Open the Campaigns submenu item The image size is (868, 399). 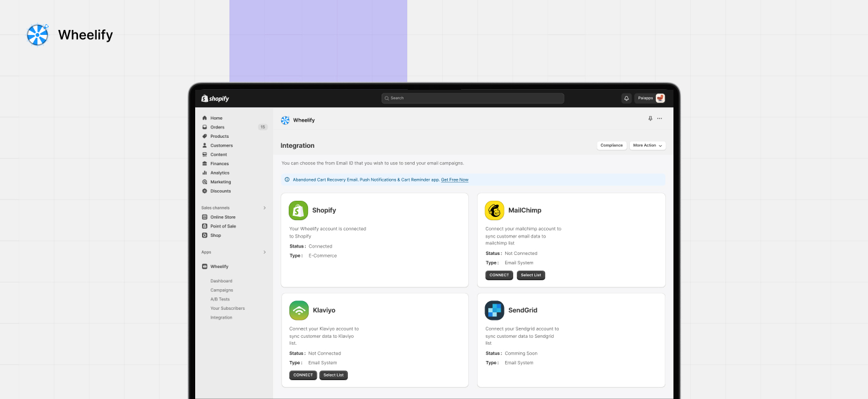(x=222, y=290)
